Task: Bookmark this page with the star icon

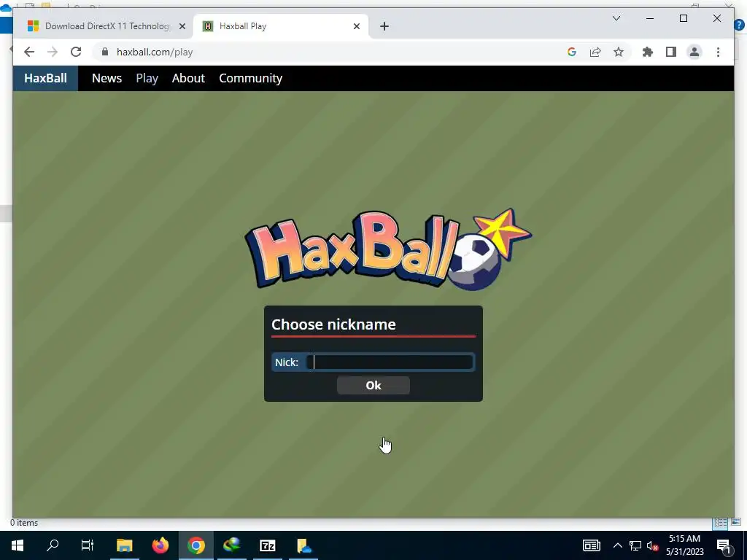Action: (x=619, y=52)
